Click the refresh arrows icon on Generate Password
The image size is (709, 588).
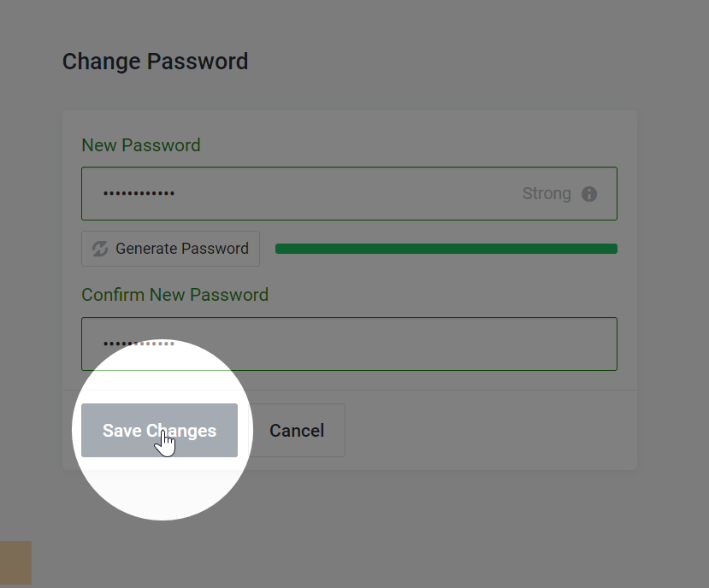click(x=100, y=249)
